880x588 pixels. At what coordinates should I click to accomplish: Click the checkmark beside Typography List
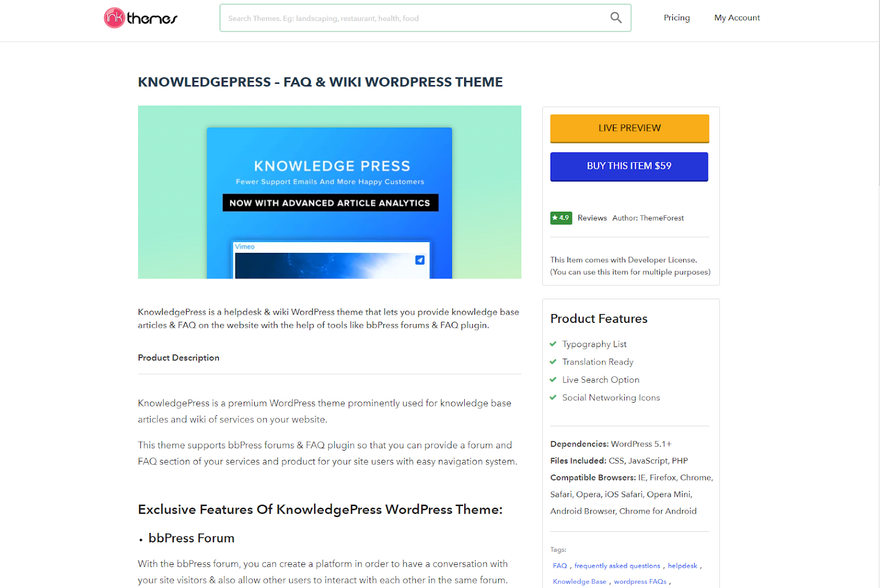click(x=553, y=344)
